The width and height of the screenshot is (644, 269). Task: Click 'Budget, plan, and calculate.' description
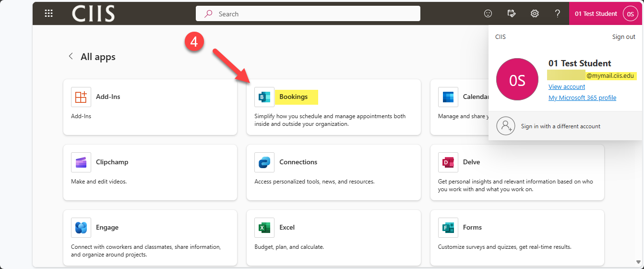[289, 247]
